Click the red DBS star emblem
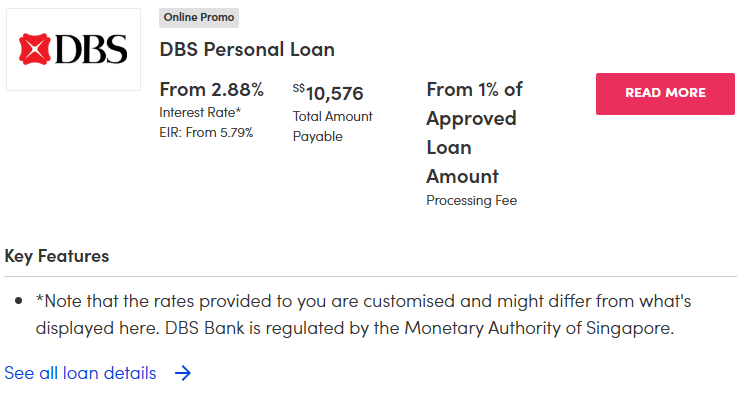The width and height of the screenshot is (743, 403). [34, 50]
